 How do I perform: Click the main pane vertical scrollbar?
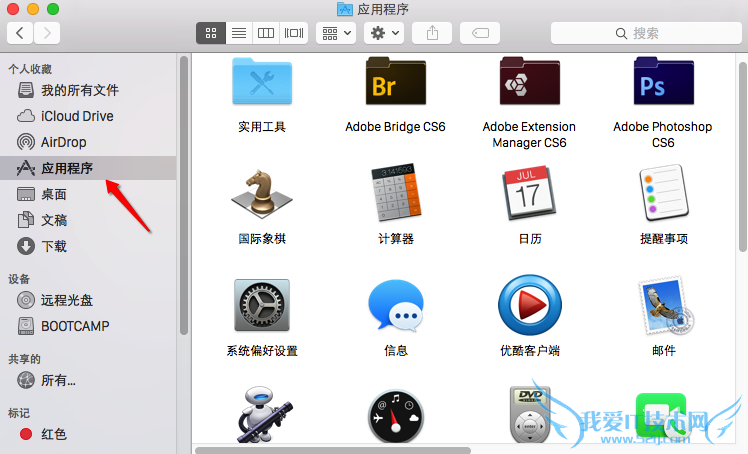[x=743, y=156]
